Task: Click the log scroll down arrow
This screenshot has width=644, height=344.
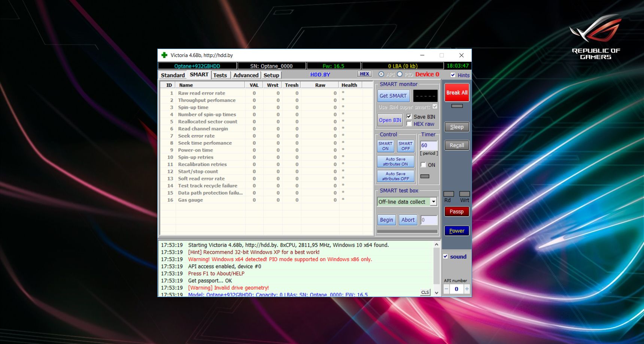Action: [x=437, y=293]
